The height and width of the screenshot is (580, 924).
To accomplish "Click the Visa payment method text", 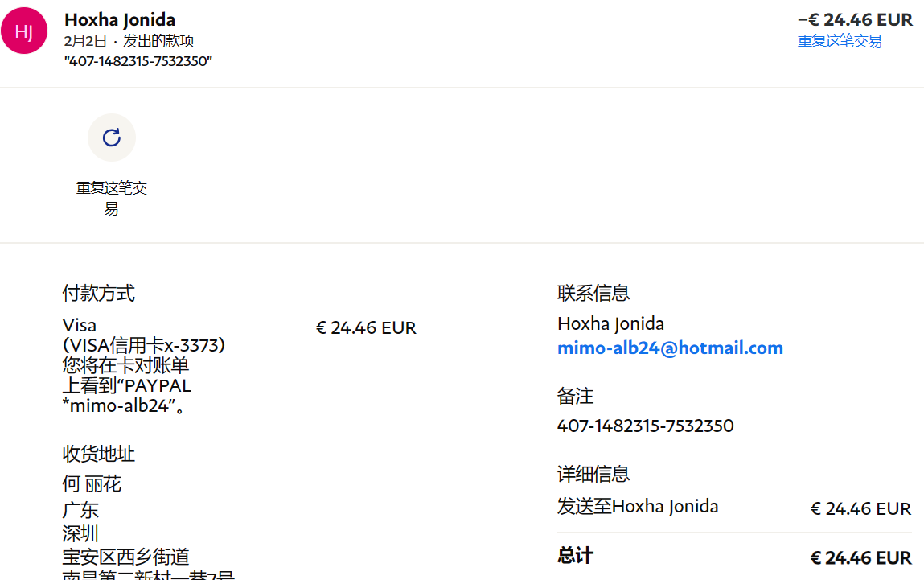I will pos(80,325).
